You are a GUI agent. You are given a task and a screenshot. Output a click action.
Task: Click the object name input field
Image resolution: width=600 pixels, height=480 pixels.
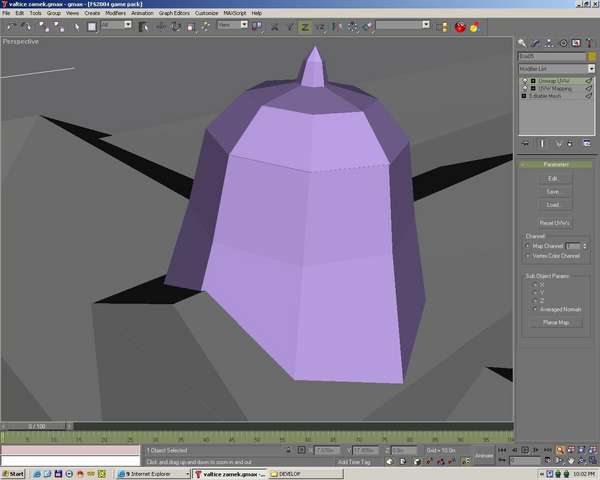click(552, 56)
